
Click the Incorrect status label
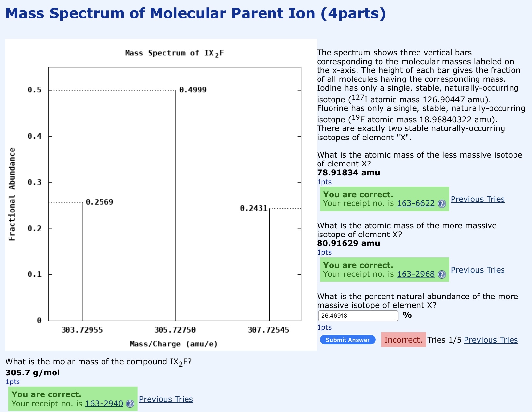[403, 340]
